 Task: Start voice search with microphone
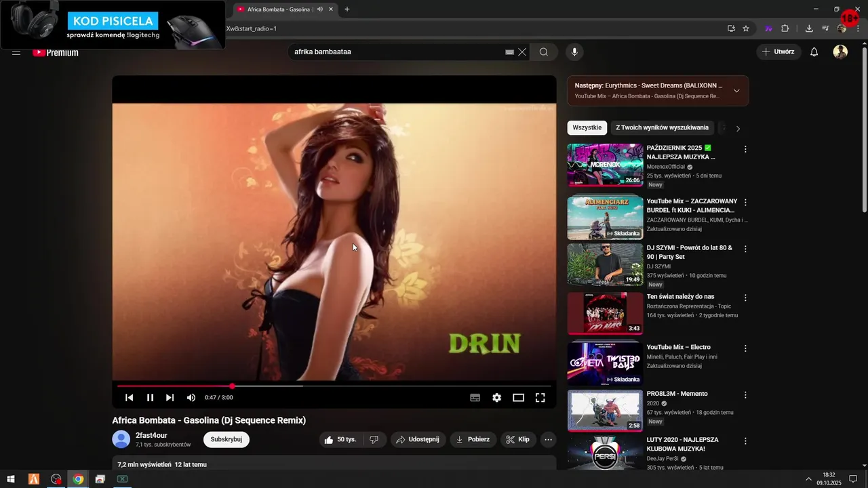(574, 52)
